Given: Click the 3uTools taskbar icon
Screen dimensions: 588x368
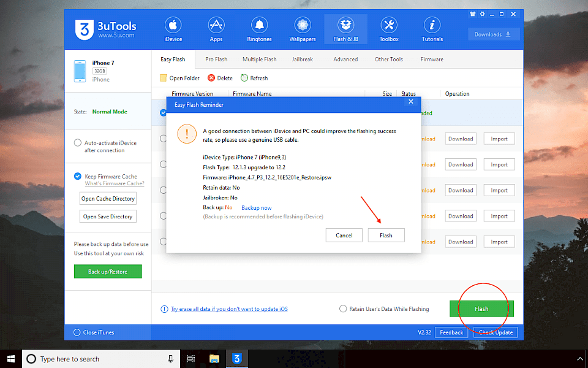Looking at the screenshot, I should 236,359.
